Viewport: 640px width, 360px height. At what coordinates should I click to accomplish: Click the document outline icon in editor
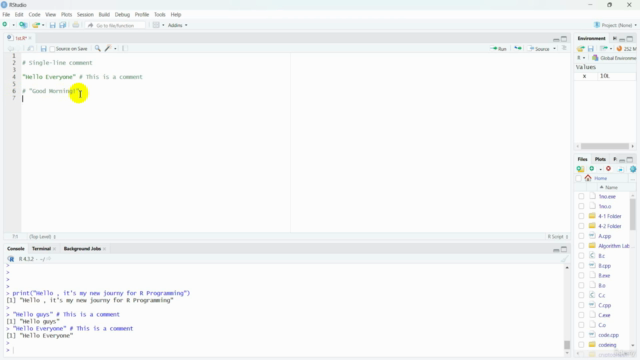564,49
